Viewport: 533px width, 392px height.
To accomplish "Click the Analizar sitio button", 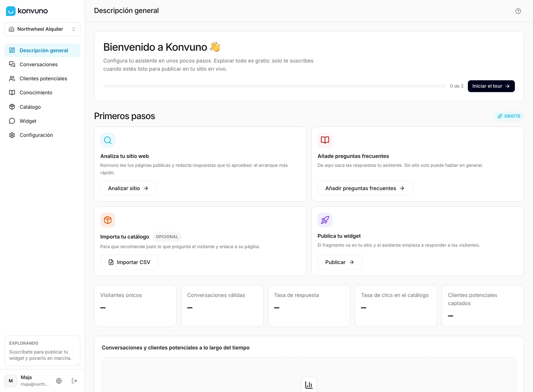I will [x=128, y=188].
